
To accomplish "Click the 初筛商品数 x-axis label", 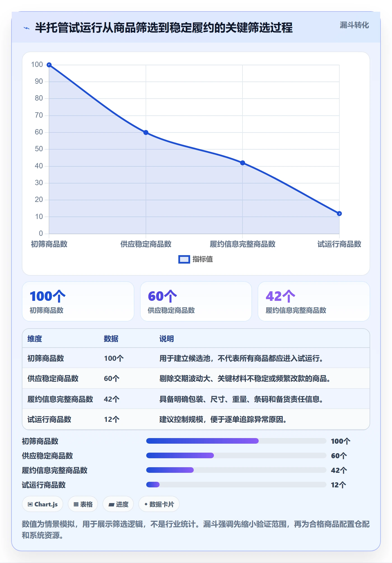I will click(49, 244).
